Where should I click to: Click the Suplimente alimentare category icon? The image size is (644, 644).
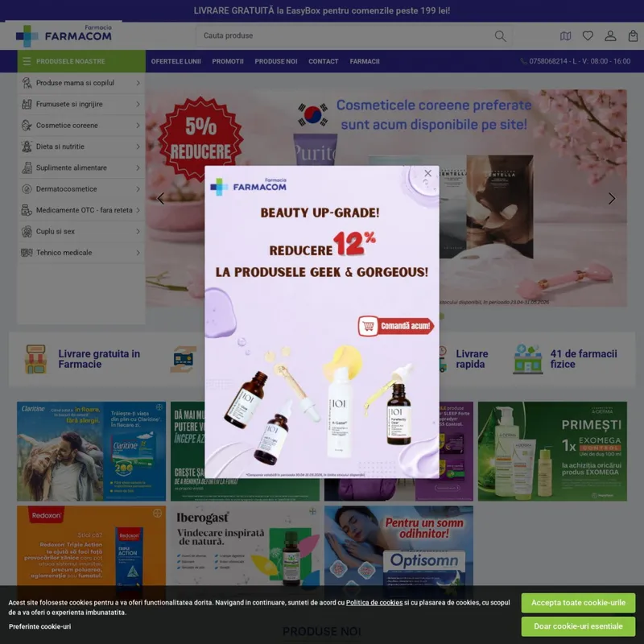pyautogui.click(x=27, y=167)
